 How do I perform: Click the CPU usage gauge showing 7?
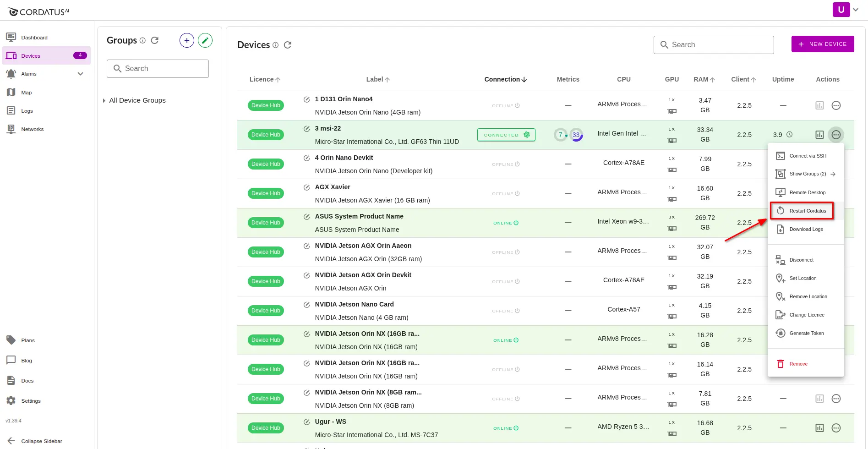tap(560, 135)
